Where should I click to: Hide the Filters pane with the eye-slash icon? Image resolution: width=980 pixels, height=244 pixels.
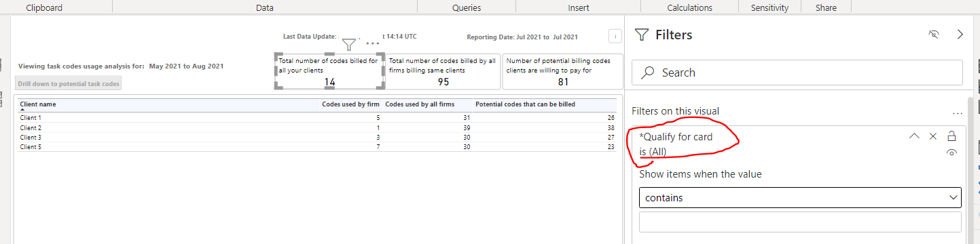(934, 35)
